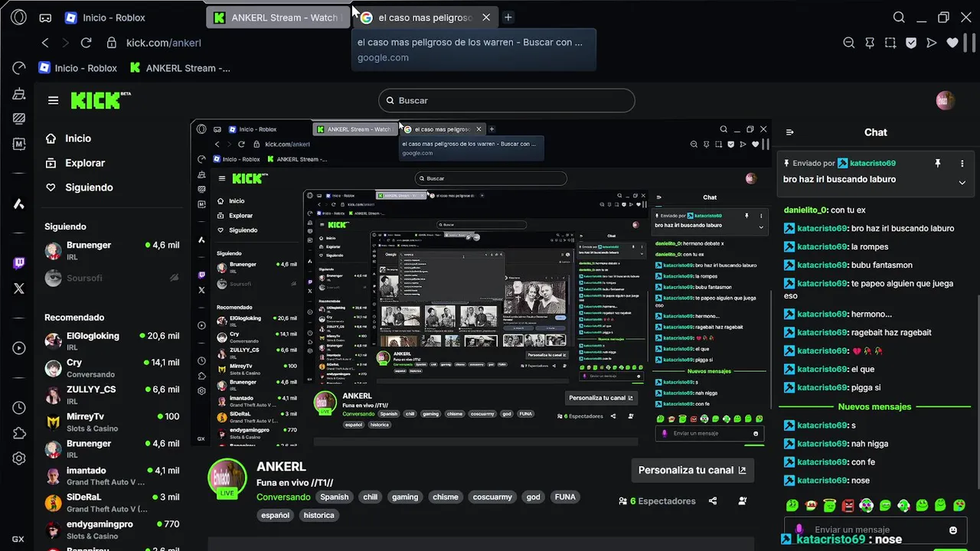Toggle the muted icon next to Soursofi
Image resolution: width=980 pixels, height=551 pixels.
click(x=174, y=278)
